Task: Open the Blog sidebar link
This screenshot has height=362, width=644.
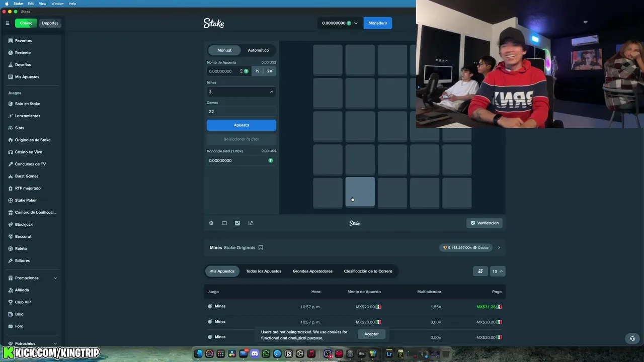Action: pos(19,314)
